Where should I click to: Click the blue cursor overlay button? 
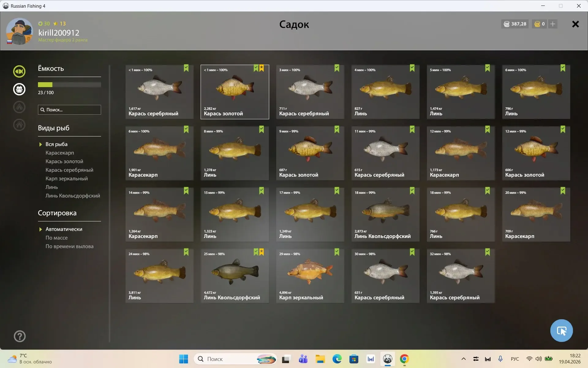561,331
